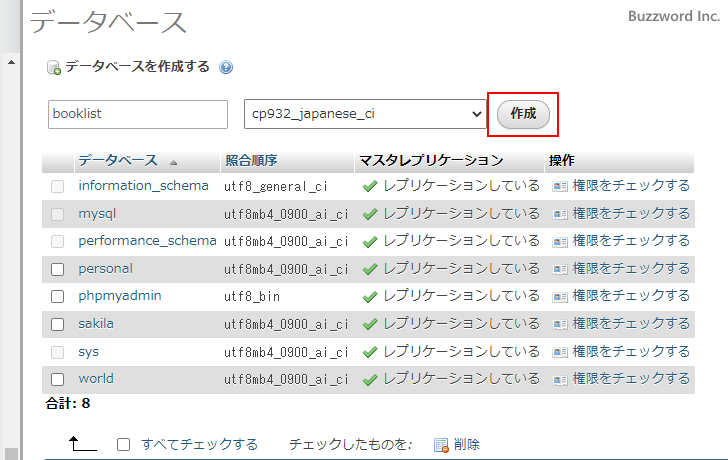Click the privileges icon in the performance_schema row

pos(560,242)
